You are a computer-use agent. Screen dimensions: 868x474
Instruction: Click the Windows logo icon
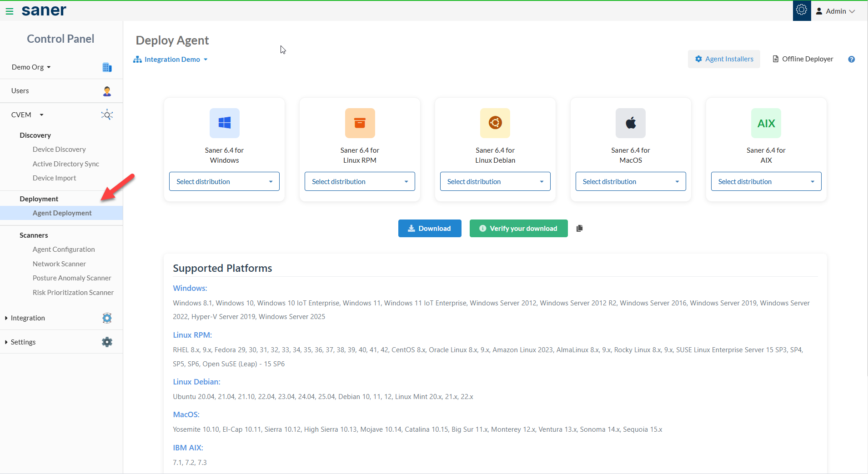[225, 123]
